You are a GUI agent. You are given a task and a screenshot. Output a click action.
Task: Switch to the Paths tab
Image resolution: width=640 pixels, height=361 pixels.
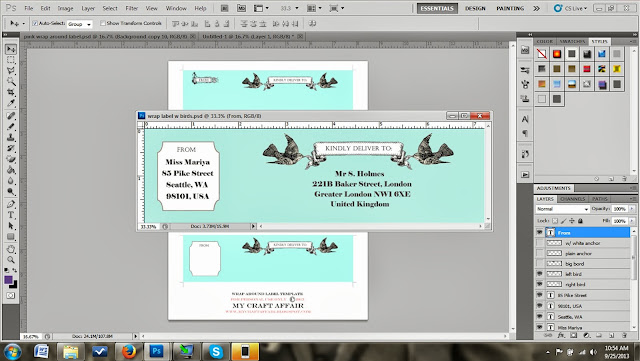600,199
